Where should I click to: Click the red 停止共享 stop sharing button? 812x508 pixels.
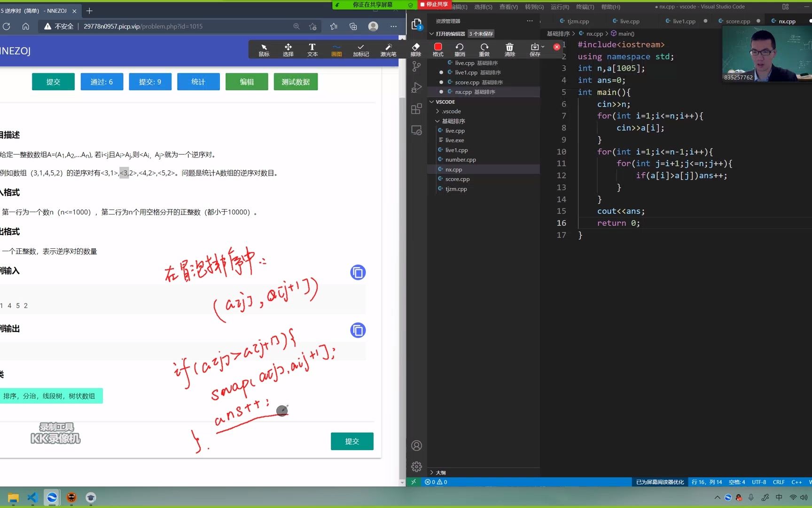(434, 4)
